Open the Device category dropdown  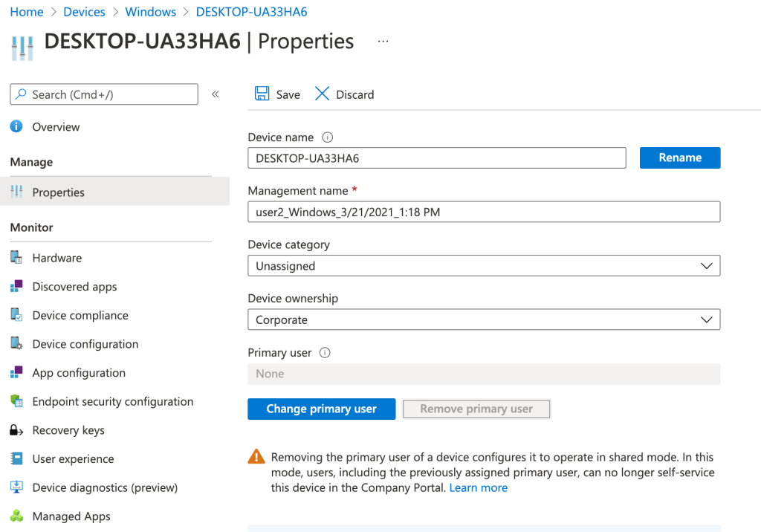point(483,266)
